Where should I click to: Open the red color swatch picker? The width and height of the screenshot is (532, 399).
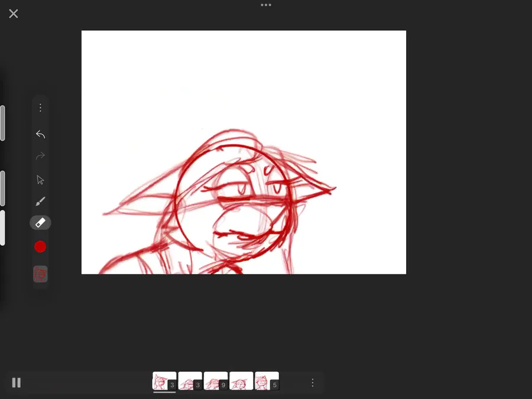tap(40, 246)
